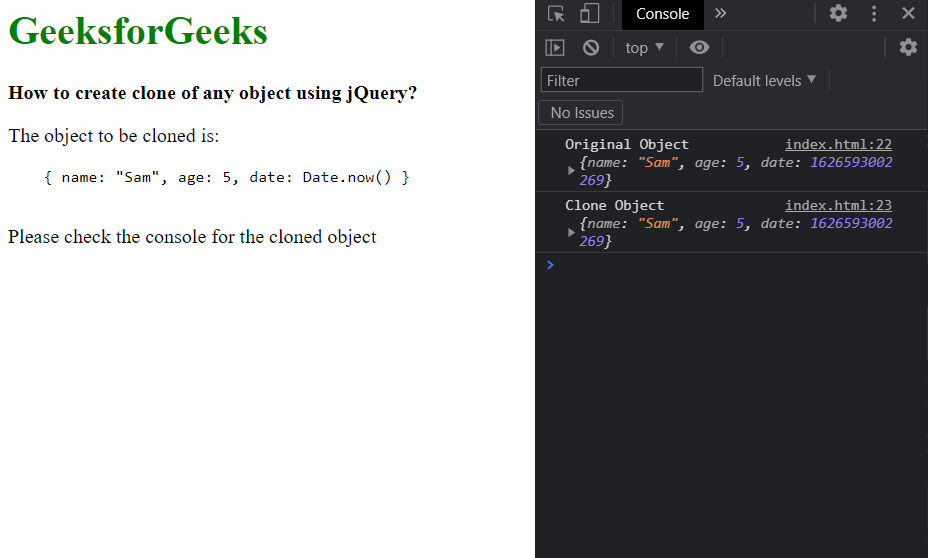Click the No Issues button
Image resolution: width=928 pixels, height=558 pixels.
(581, 112)
